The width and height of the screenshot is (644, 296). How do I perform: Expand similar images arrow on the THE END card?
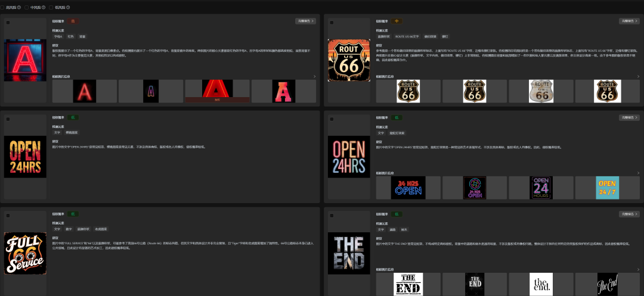pyautogui.click(x=638, y=269)
